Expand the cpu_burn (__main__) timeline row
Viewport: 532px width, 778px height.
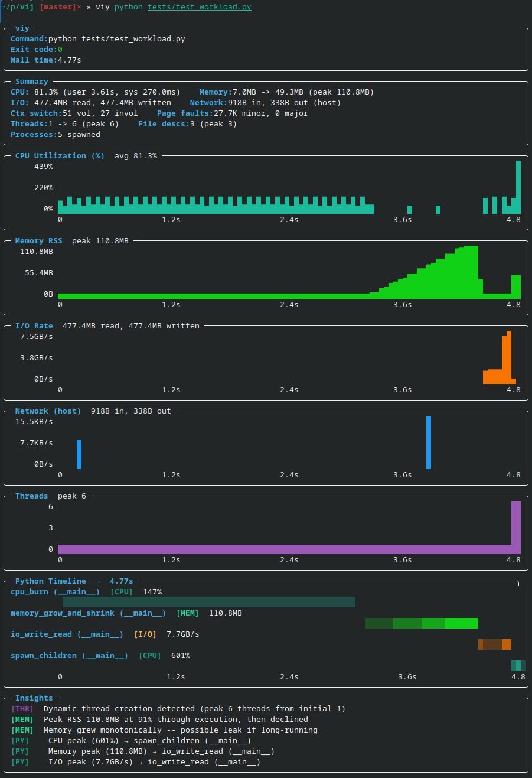[x=54, y=591]
